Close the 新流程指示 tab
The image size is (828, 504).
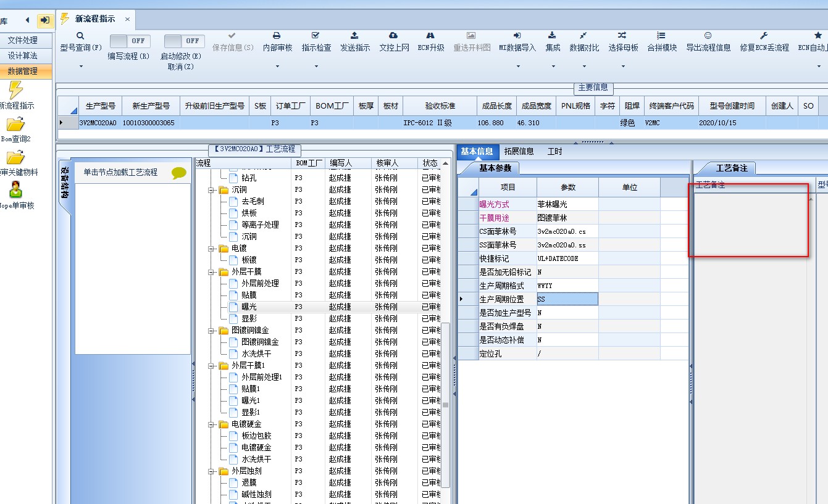(127, 19)
